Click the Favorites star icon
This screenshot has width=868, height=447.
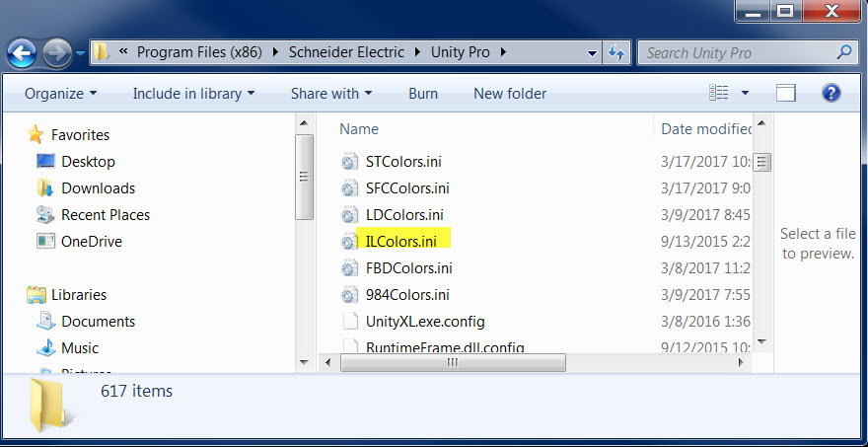click(x=36, y=134)
